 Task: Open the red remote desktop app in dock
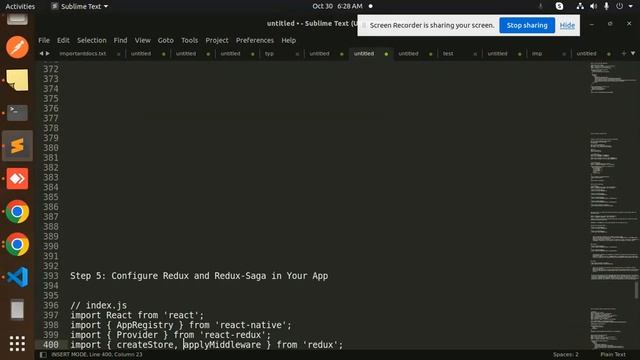17,178
